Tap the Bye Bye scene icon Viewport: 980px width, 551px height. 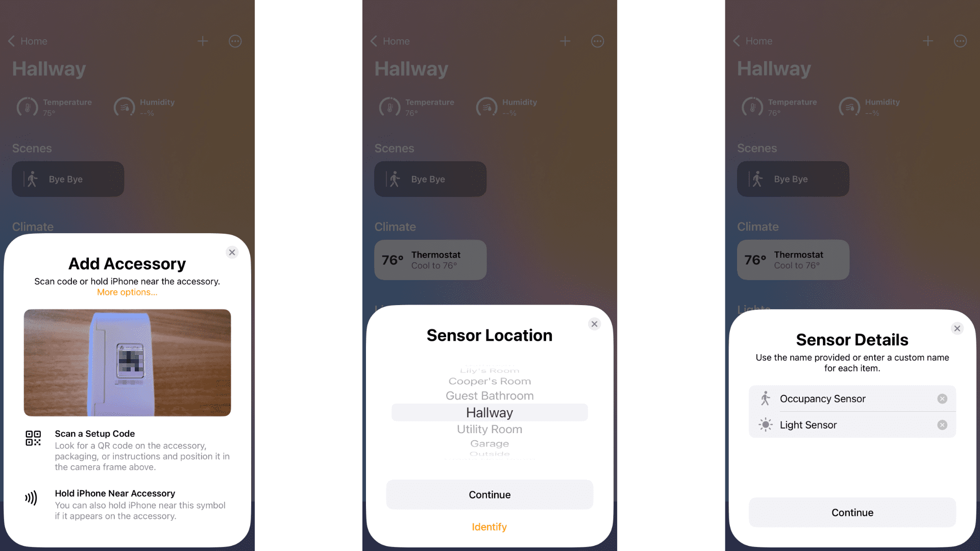coord(32,178)
